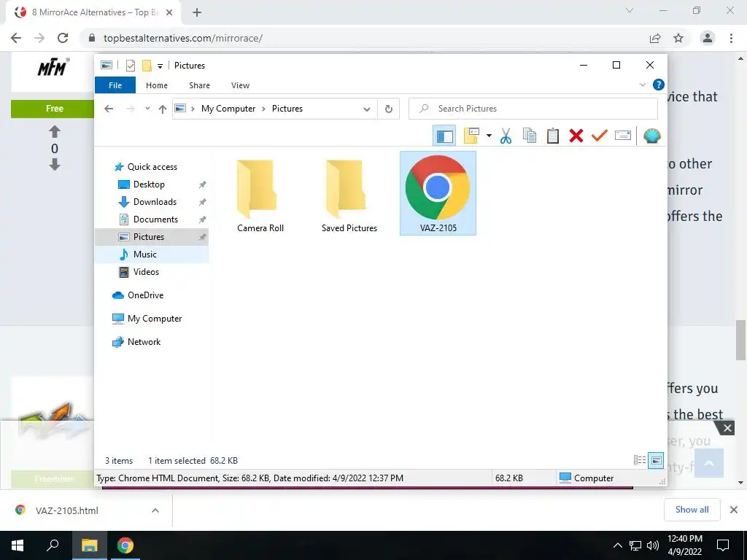Toggle the navigation pane layout button

click(x=444, y=136)
